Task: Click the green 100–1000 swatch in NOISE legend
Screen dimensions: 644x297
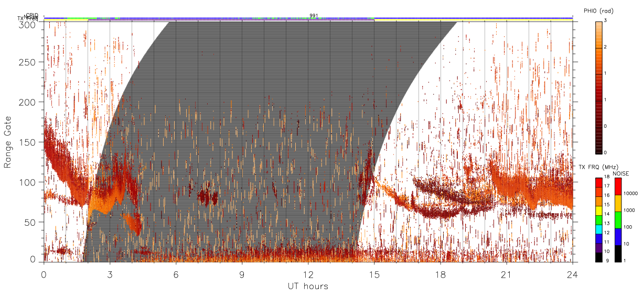Action: point(618,220)
